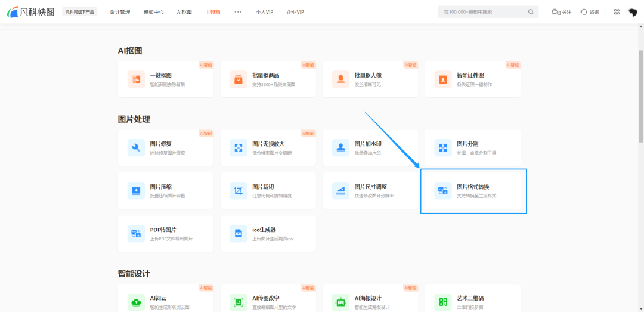Click the 艺术二维码 QR code icon

tap(442, 302)
